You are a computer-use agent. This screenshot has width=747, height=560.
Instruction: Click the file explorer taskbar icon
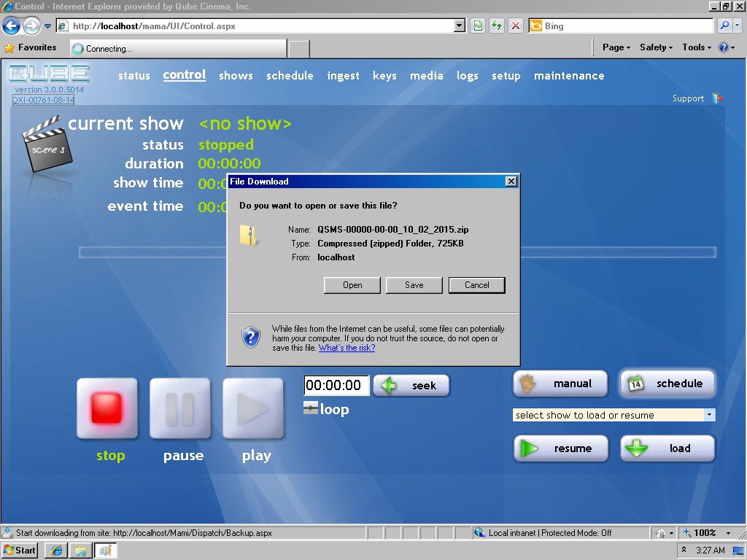[x=81, y=551]
